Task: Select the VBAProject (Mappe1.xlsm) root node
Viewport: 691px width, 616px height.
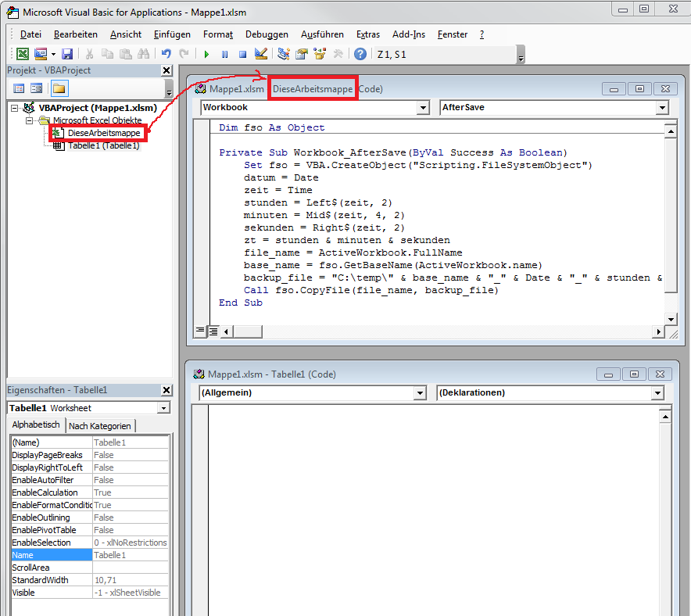Action: click(98, 108)
